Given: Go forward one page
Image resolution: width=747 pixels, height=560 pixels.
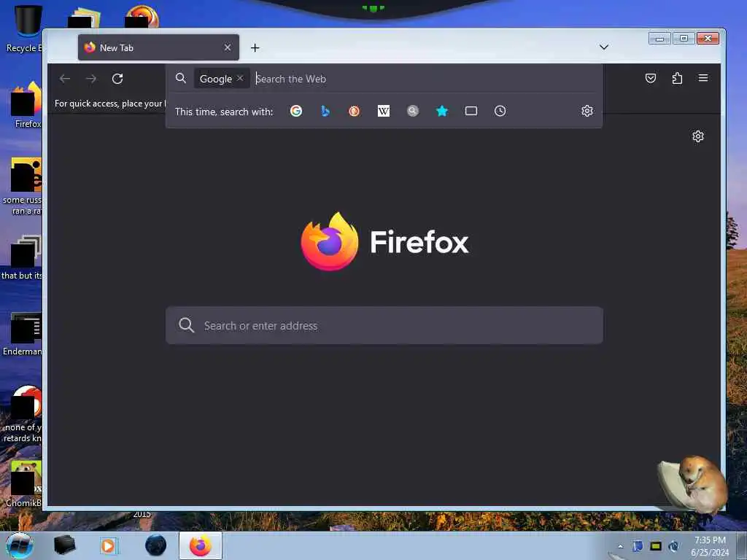Looking at the screenshot, I should (x=91, y=79).
